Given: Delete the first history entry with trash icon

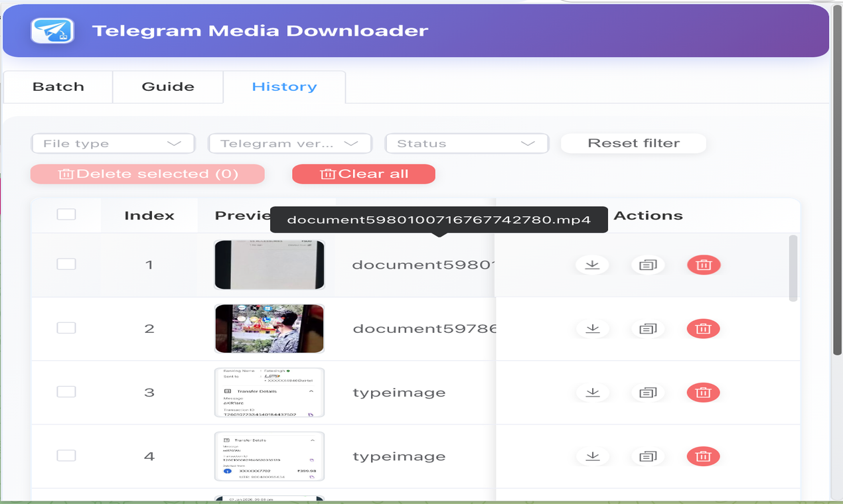Looking at the screenshot, I should tap(703, 264).
